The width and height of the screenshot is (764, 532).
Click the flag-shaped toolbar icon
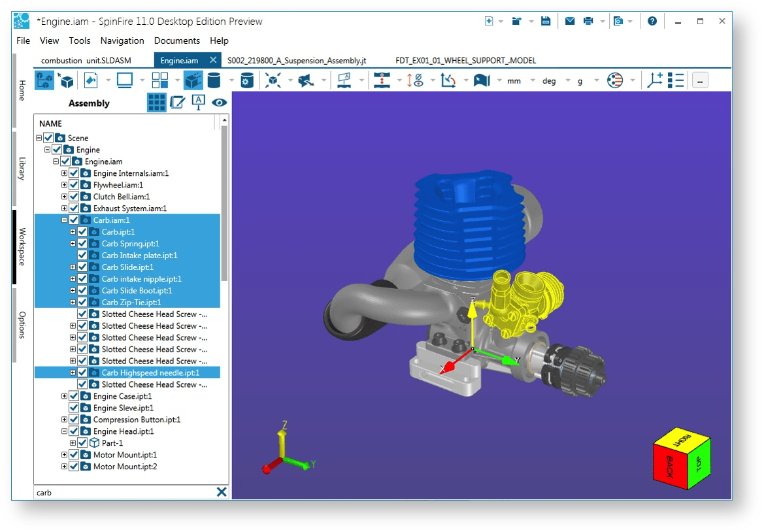click(x=482, y=80)
